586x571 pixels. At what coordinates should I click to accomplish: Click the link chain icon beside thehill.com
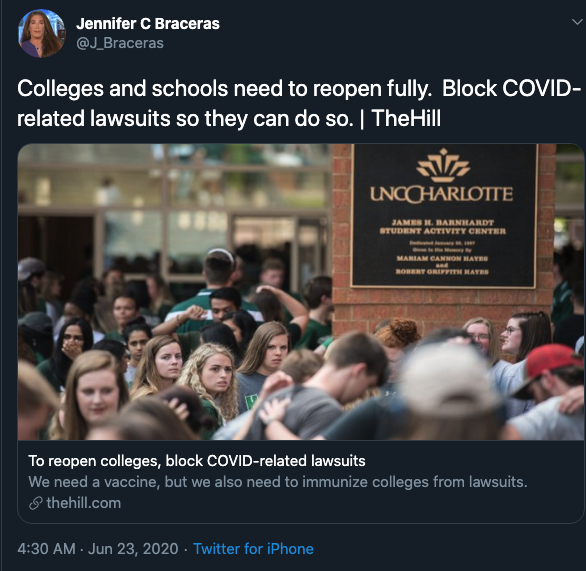click(x=36, y=503)
